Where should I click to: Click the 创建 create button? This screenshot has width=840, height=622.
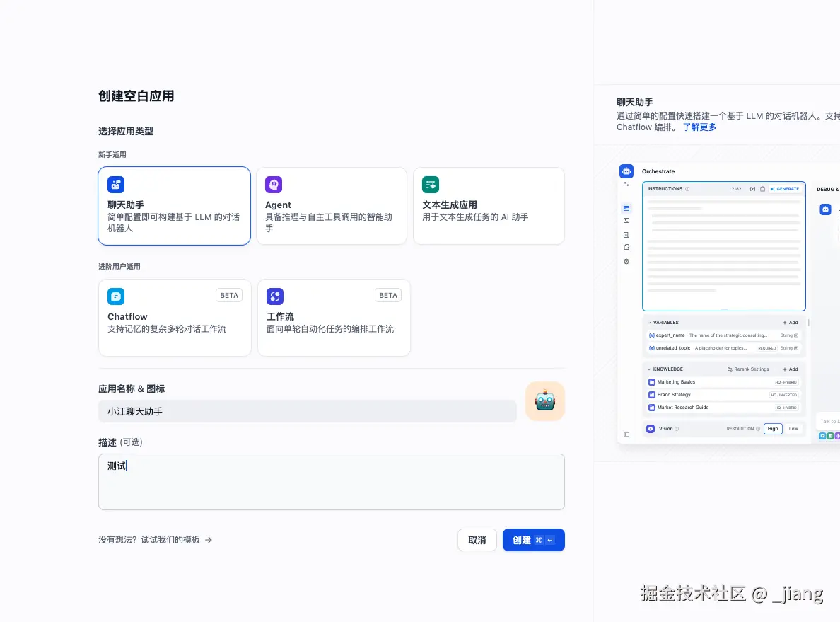point(533,539)
